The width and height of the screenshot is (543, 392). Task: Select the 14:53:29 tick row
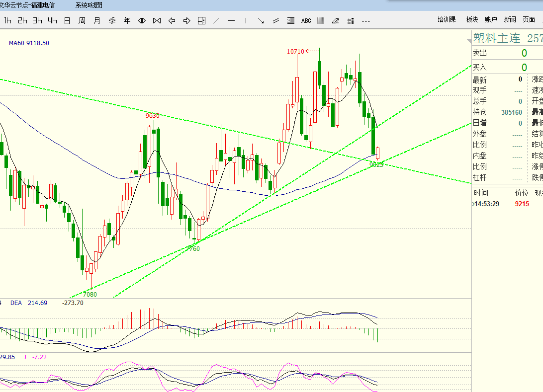pos(507,204)
